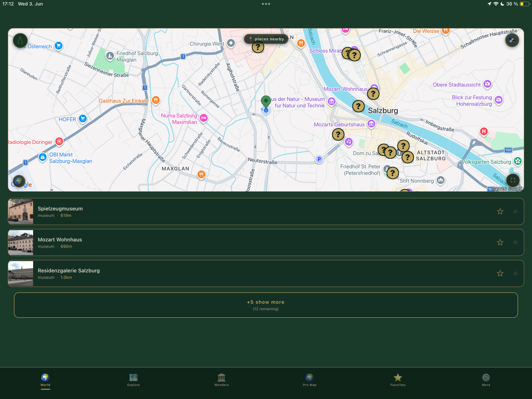The height and width of the screenshot is (399, 532).
Task: Expand the map to fullscreen
Action: [x=513, y=180]
